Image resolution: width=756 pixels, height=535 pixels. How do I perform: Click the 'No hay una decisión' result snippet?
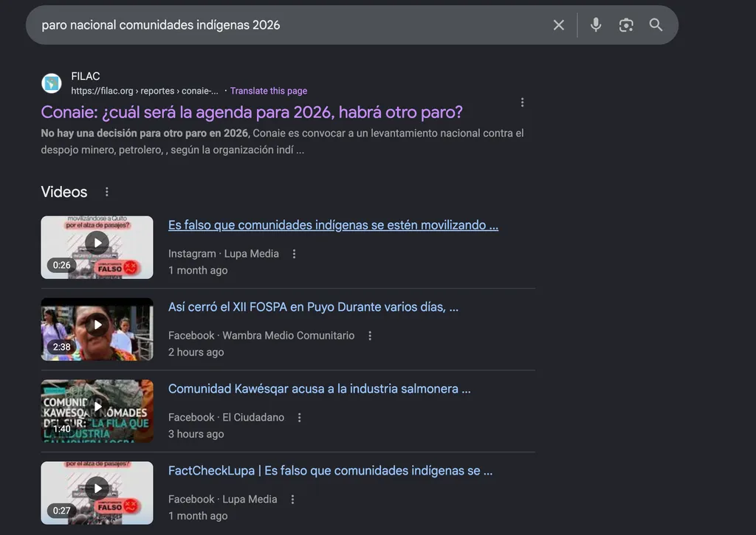click(282, 142)
